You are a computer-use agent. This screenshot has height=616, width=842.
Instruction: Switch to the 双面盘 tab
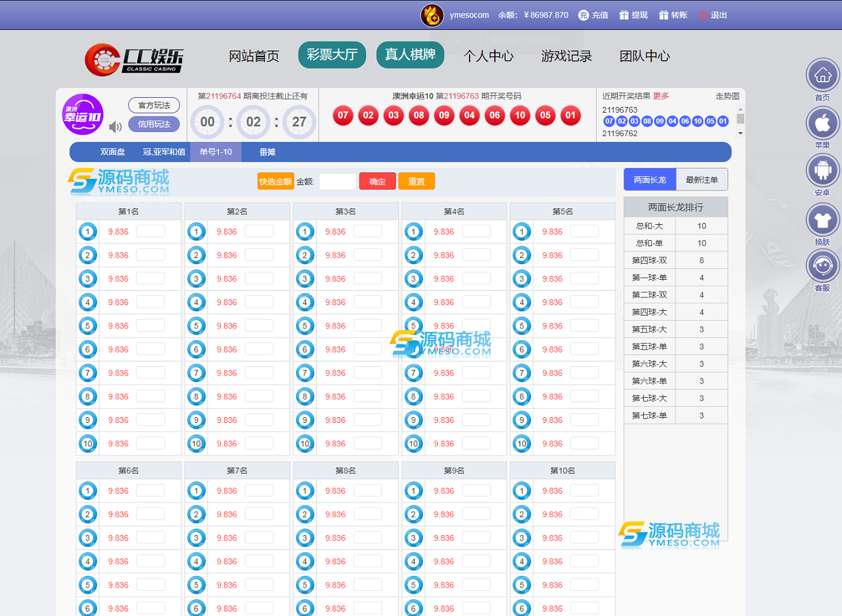coord(113,152)
